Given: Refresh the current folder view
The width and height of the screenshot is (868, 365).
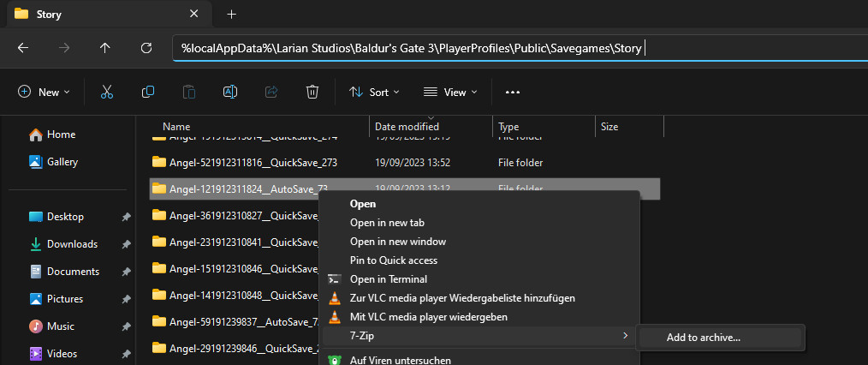Looking at the screenshot, I should (x=146, y=48).
